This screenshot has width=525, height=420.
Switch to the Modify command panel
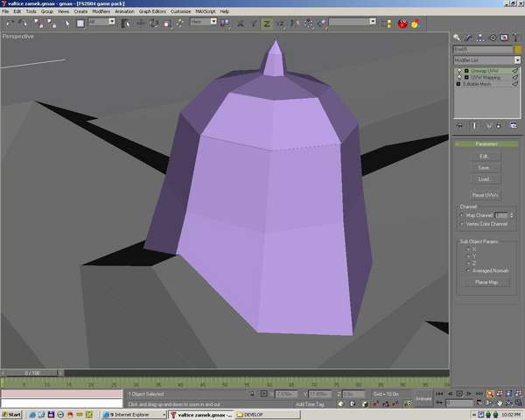pos(468,38)
